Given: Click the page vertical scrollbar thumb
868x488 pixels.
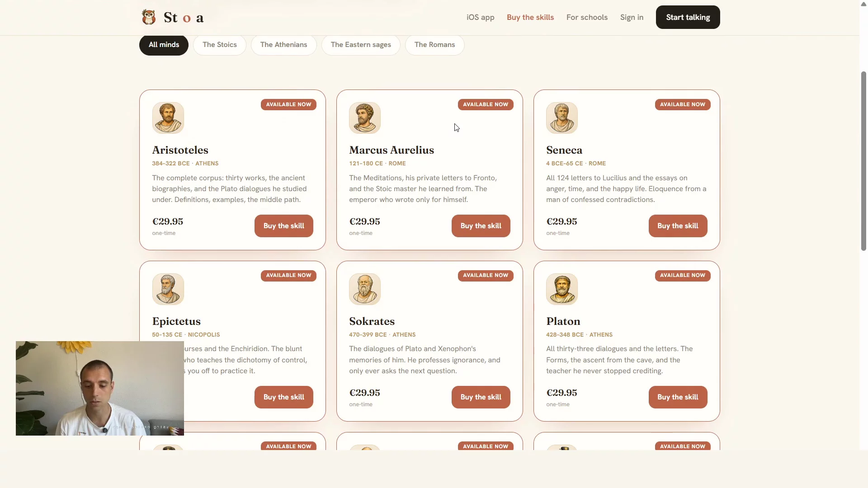Looking at the screenshot, I should point(863,160).
